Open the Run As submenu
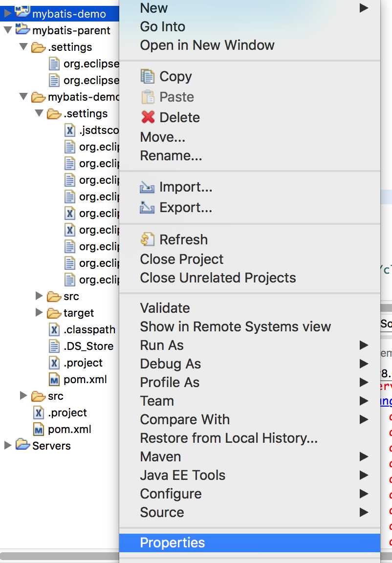The height and width of the screenshot is (563, 392). tap(250, 346)
